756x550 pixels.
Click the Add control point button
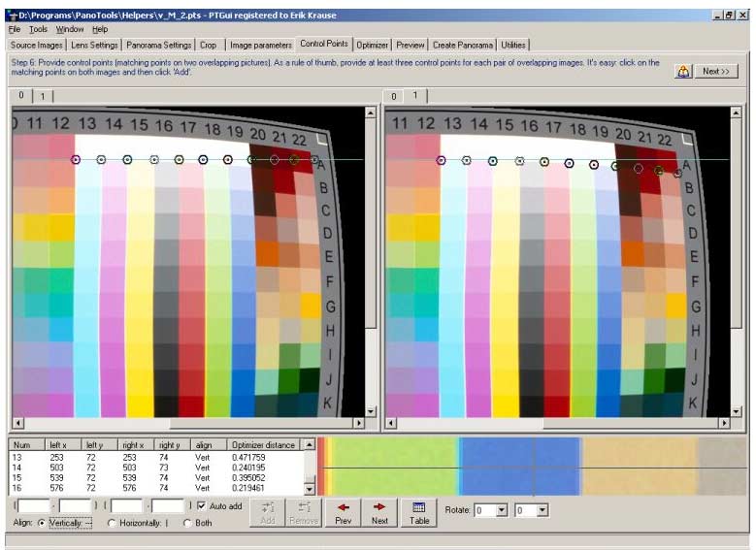268,512
